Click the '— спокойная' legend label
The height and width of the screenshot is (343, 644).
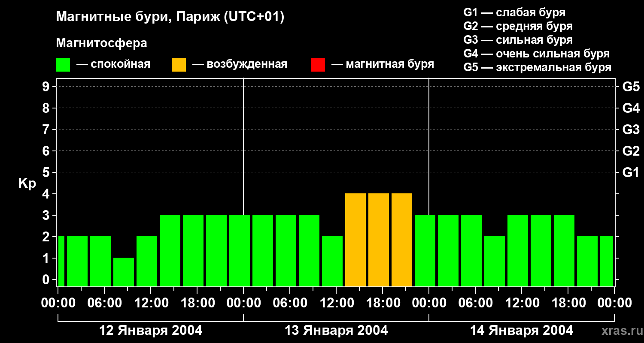point(113,64)
